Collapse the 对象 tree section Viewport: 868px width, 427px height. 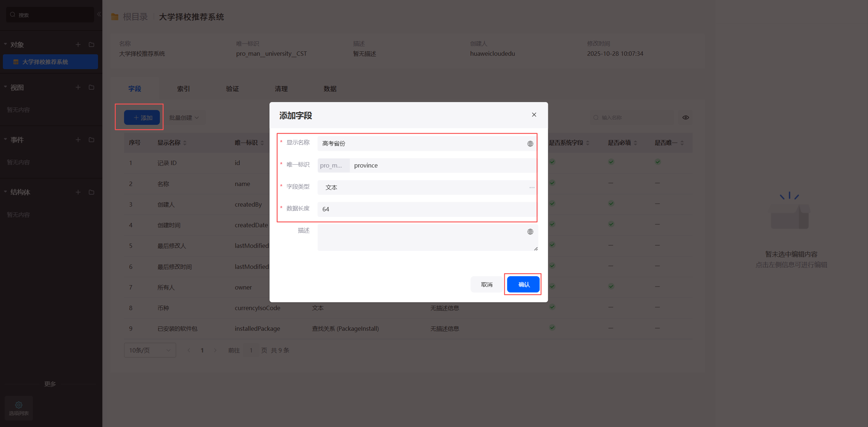click(5, 44)
